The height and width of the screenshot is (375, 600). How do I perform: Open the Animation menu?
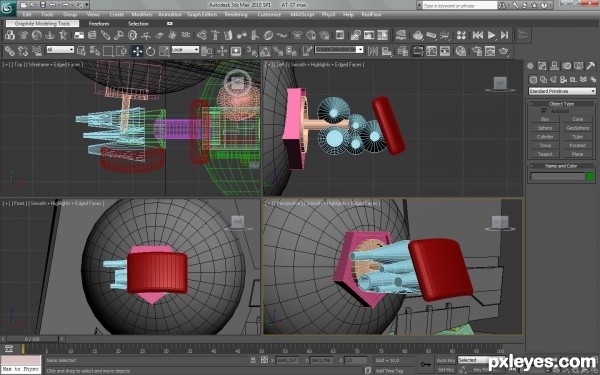(170, 15)
